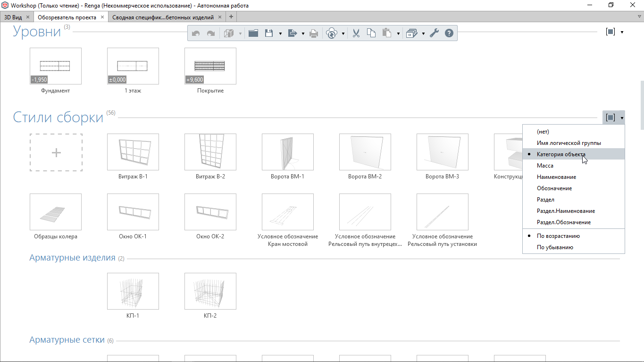Viewport: 644px width, 362px height.
Task: Group by Обозначение
Action: click(574, 188)
